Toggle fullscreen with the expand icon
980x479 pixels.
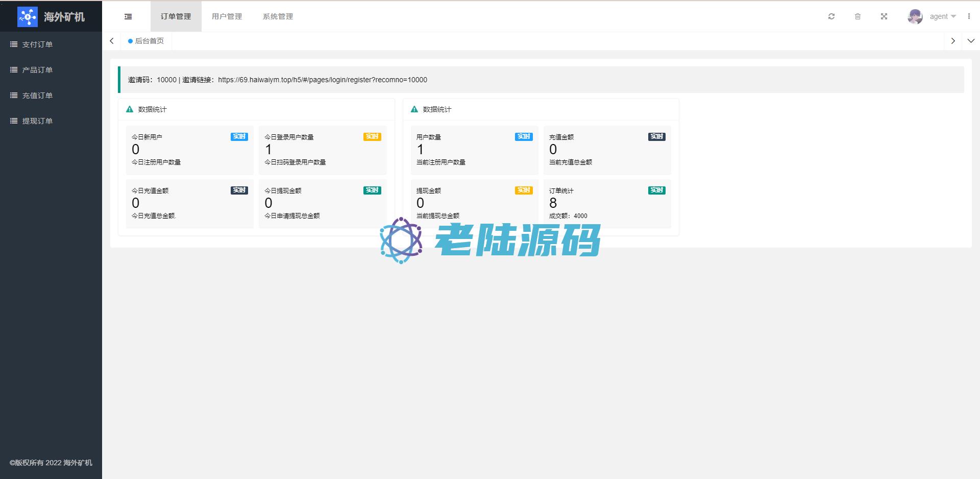pos(884,16)
